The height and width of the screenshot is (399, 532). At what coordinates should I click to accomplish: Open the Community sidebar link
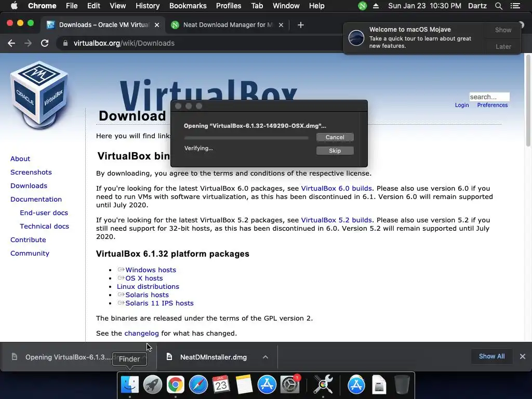tap(30, 253)
